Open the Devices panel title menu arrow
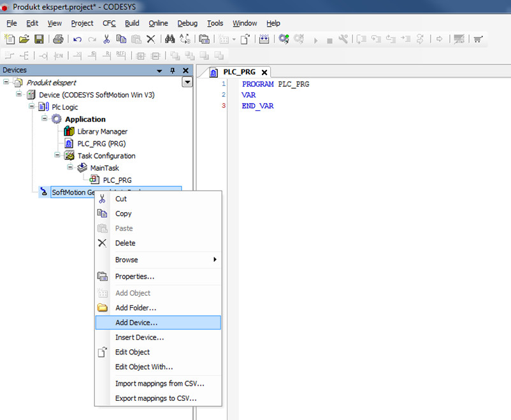Screen dimensions: 511x420 click(x=159, y=71)
